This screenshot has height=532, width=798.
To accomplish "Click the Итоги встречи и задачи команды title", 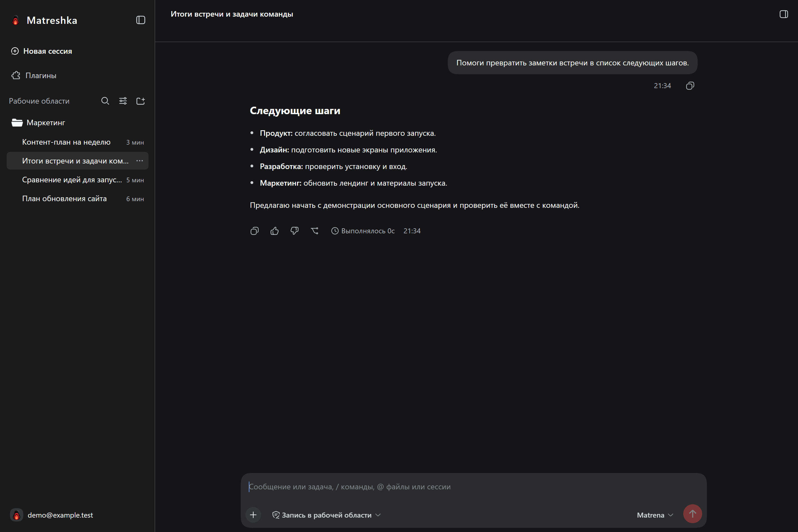I will (232, 14).
